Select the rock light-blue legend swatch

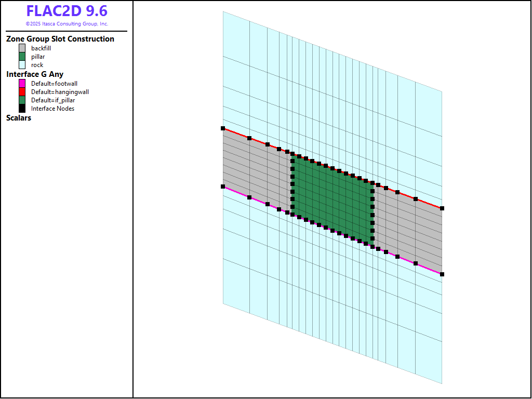(x=22, y=65)
